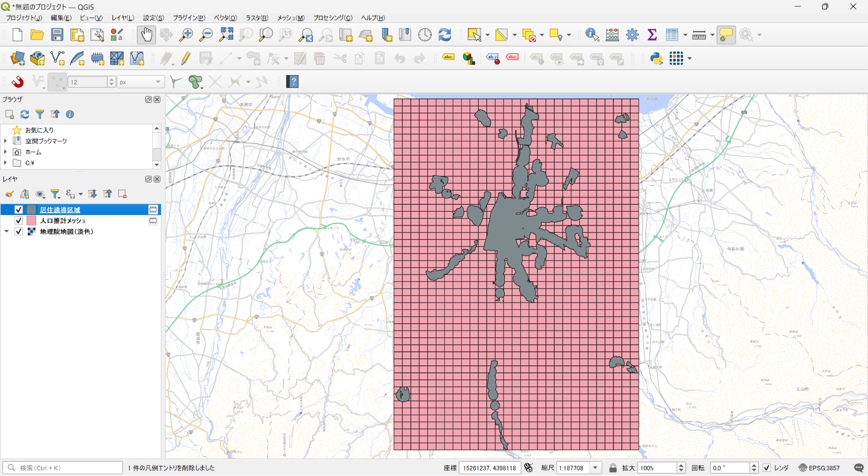Click the Save Project floppy icon
The image size is (868, 476).
coord(57,35)
